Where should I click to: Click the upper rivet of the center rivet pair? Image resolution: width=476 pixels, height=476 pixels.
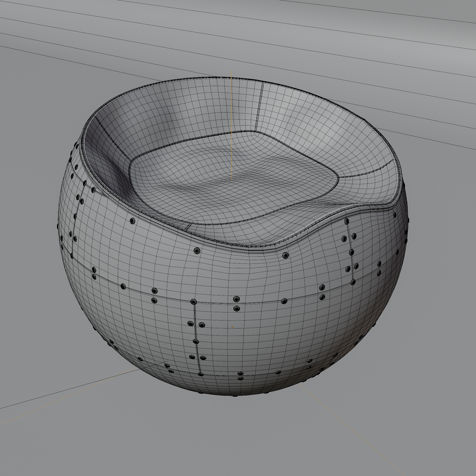pos(236,299)
